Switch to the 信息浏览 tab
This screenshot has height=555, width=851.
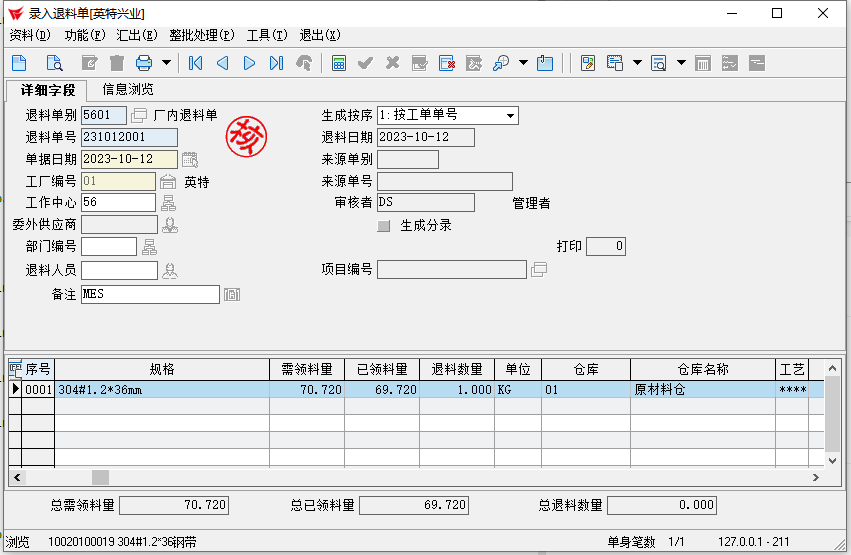pyautogui.click(x=128, y=89)
